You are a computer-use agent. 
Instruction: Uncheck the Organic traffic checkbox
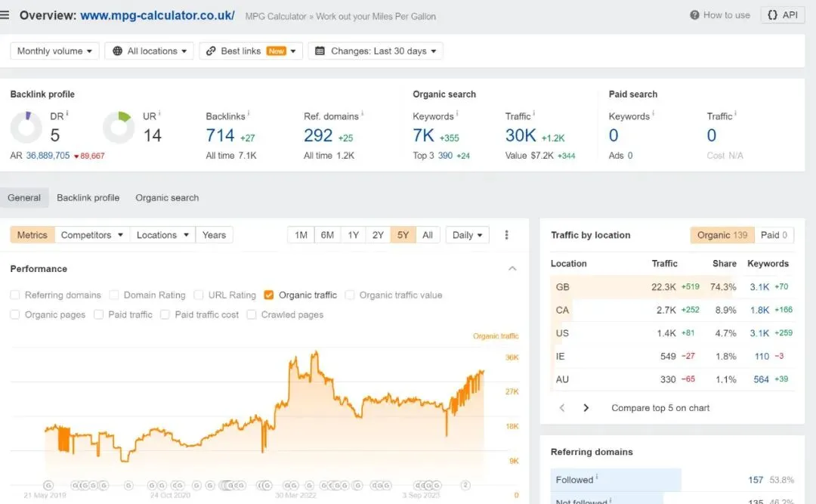pos(268,295)
